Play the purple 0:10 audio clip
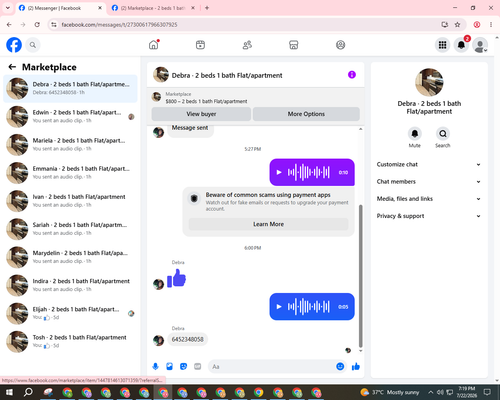500x400 pixels. point(279,172)
